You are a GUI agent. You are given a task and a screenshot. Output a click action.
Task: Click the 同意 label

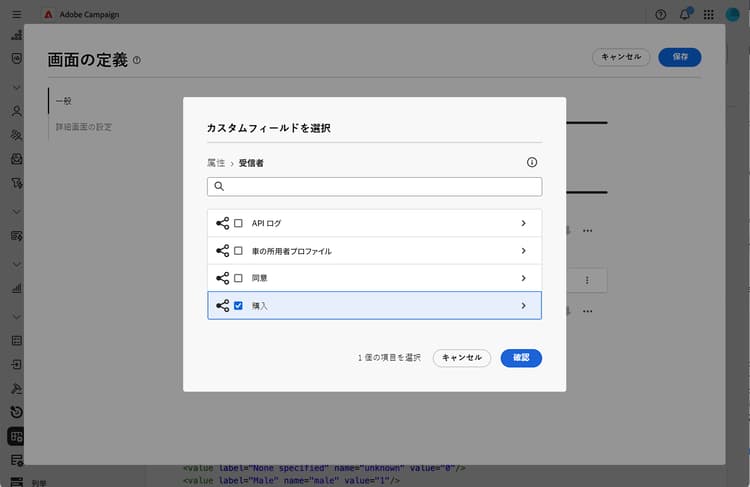(259, 278)
